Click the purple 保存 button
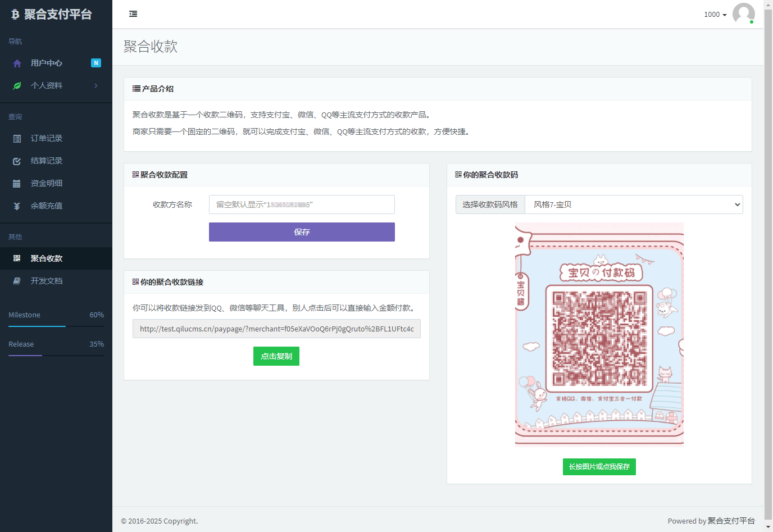The height and width of the screenshot is (532, 773). (x=302, y=232)
